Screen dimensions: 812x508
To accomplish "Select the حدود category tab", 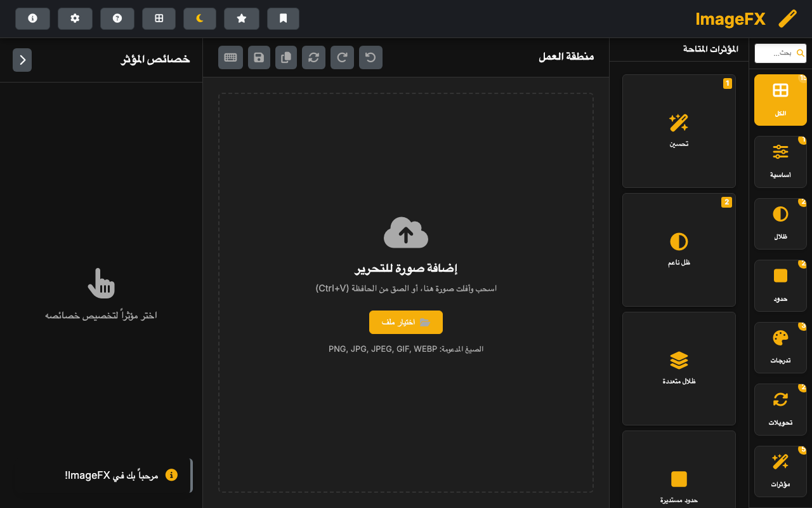I will (x=780, y=285).
